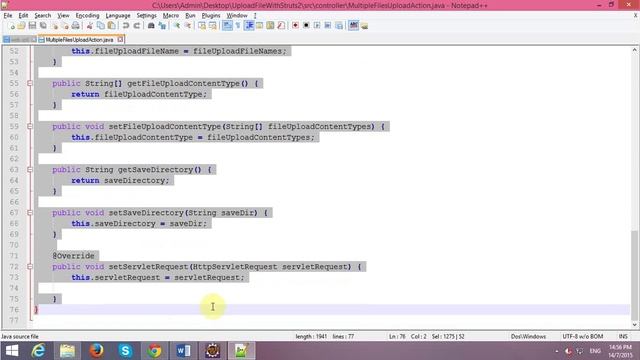
Task: Toggle the Indent Guide toolbar button
Action: coord(249,26)
